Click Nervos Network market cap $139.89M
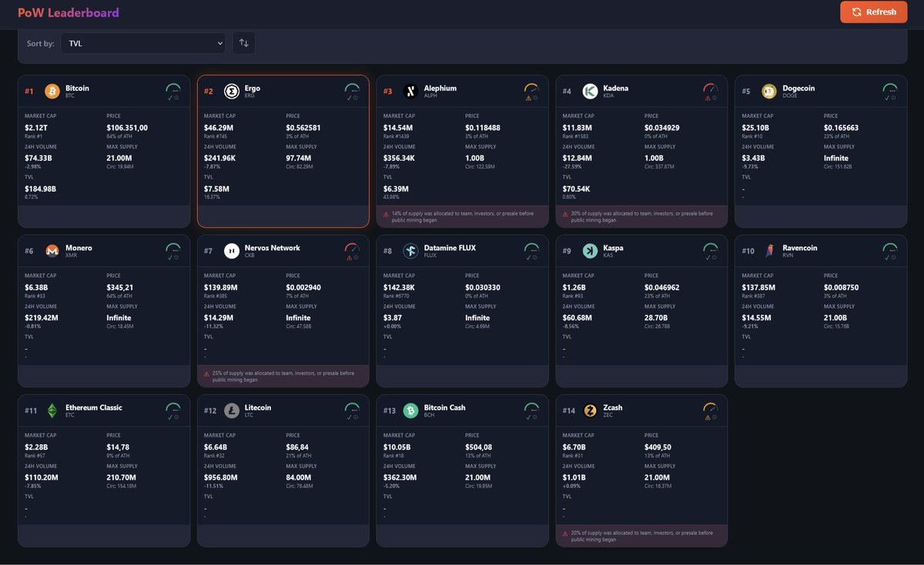The width and height of the screenshot is (924, 565). [221, 287]
